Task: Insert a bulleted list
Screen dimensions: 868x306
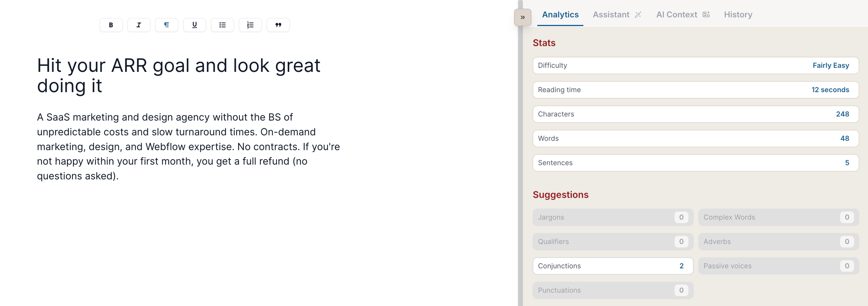Action: 222,25
